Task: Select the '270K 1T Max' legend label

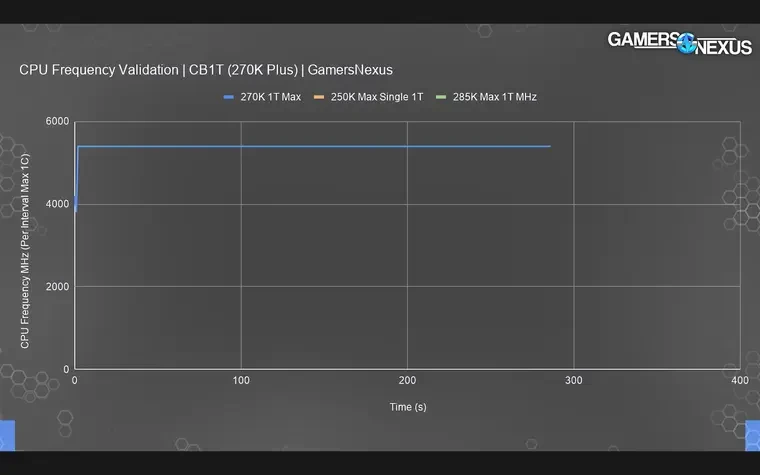Action: pyautogui.click(x=270, y=97)
